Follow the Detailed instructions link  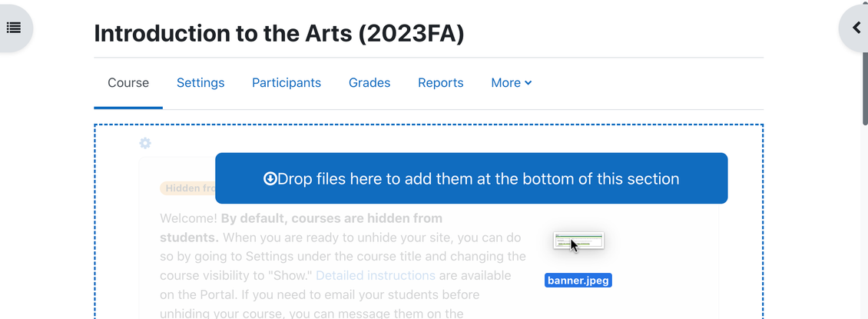pyautogui.click(x=376, y=275)
